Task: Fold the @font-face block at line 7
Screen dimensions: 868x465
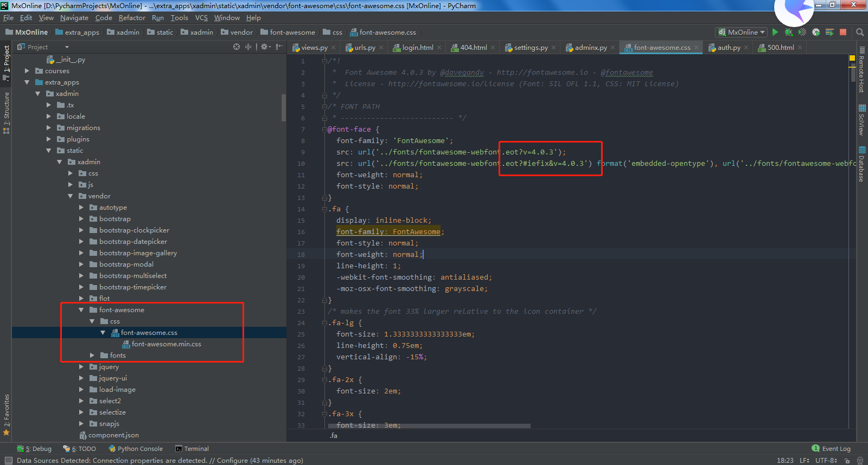Action: click(324, 130)
